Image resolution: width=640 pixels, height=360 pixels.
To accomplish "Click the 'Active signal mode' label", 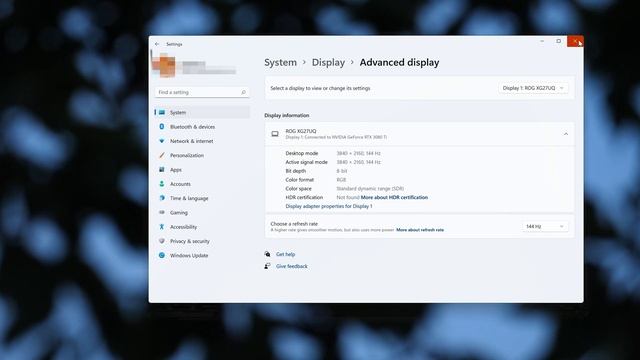I will click(307, 162).
